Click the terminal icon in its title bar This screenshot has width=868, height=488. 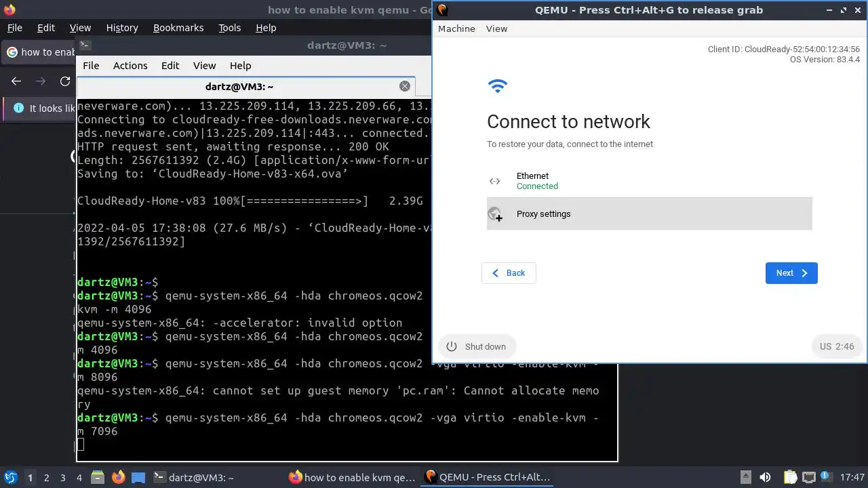coord(85,45)
